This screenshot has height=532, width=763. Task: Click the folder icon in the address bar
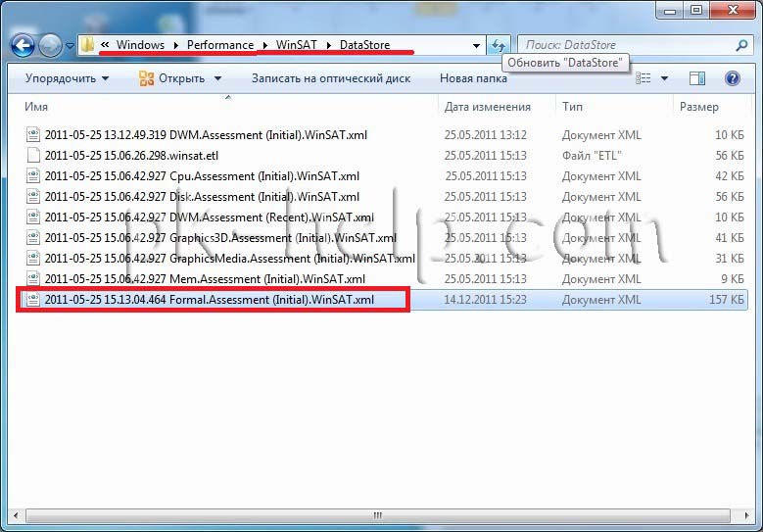[x=87, y=45]
